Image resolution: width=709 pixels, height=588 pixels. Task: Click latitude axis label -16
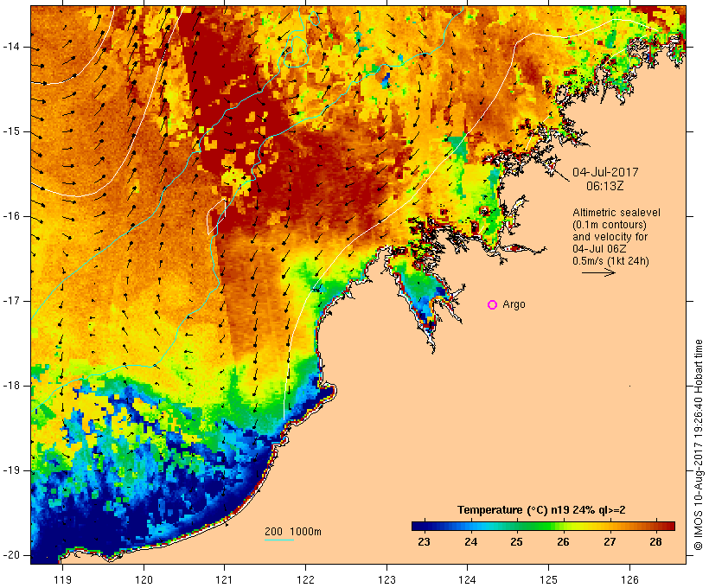(11, 216)
